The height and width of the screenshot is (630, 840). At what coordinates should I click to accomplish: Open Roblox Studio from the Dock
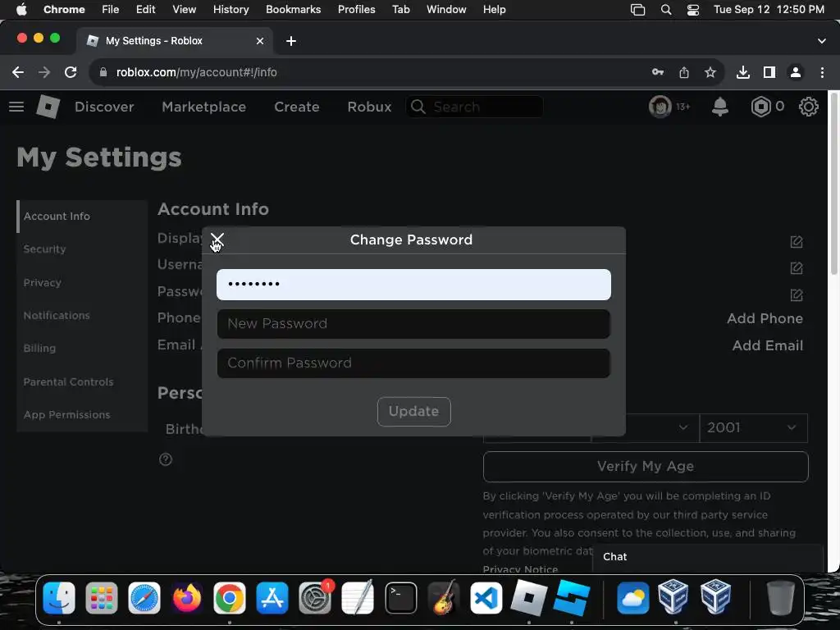point(572,597)
